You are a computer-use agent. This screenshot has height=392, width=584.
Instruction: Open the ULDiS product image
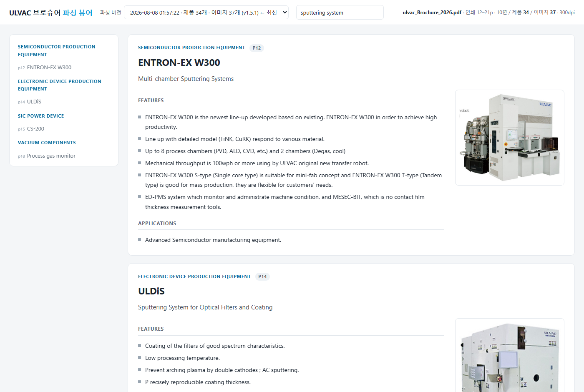coord(510,355)
